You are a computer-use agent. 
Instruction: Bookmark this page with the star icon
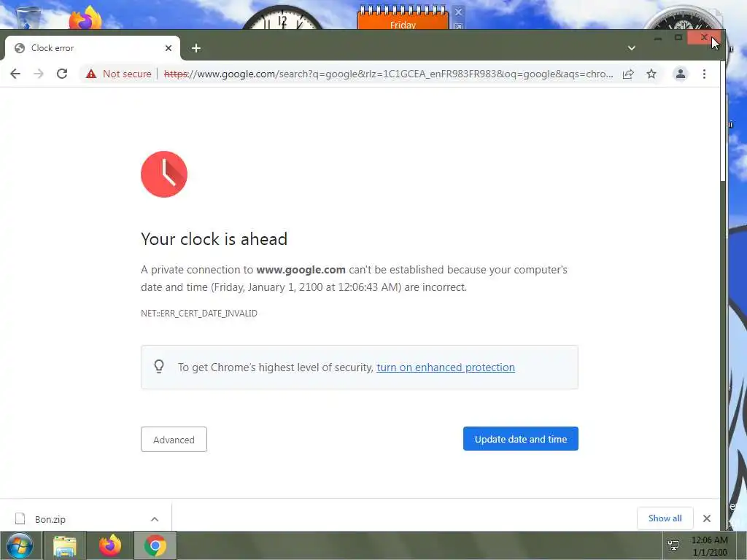[651, 74]
